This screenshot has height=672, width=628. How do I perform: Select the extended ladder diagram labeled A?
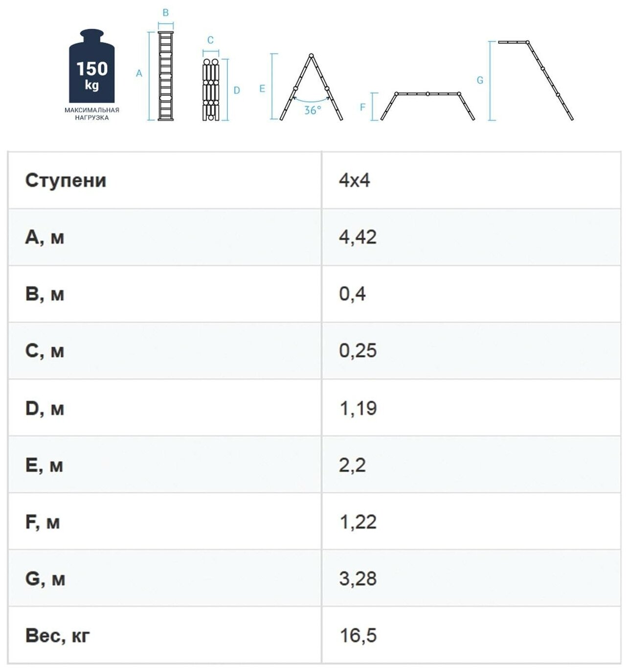click(165, 76)
